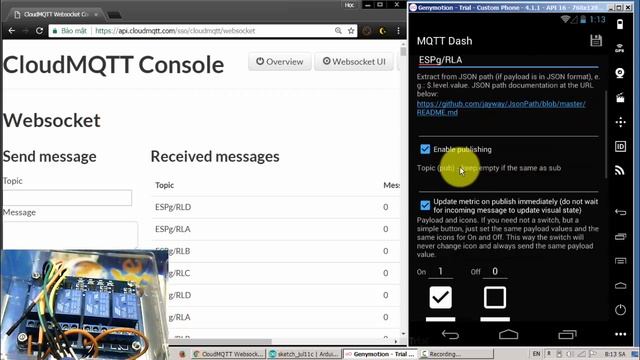Image resolution: width=640 pixels, height=360 pixels.
Task: Close the CloudMQTT Websocket browser tab
Action: tap(96, 14)
